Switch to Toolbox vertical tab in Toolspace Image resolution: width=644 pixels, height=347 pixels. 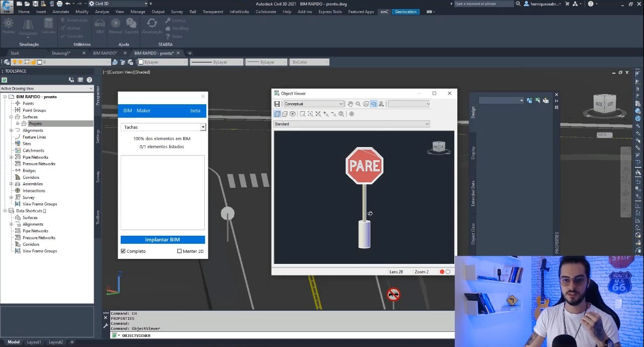click(x=98, y=217)
